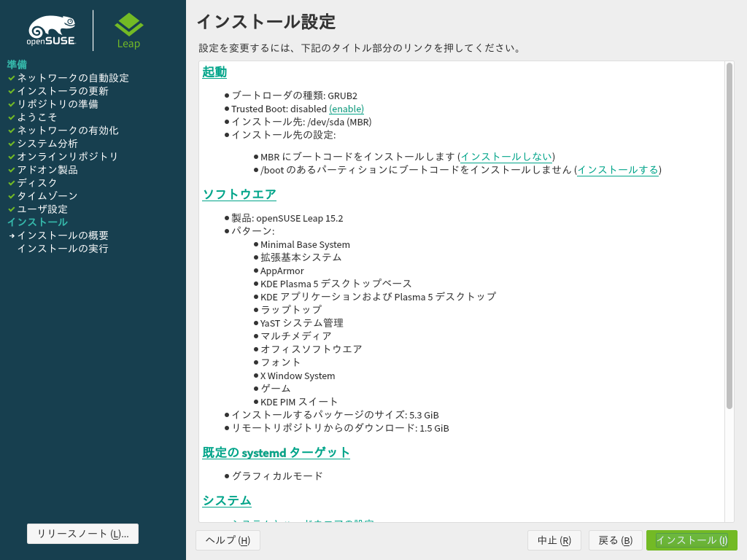Viewport: 747px width, 560px height.
Task: Click the 中止 (R) abort button
Action: coord(554,540)
